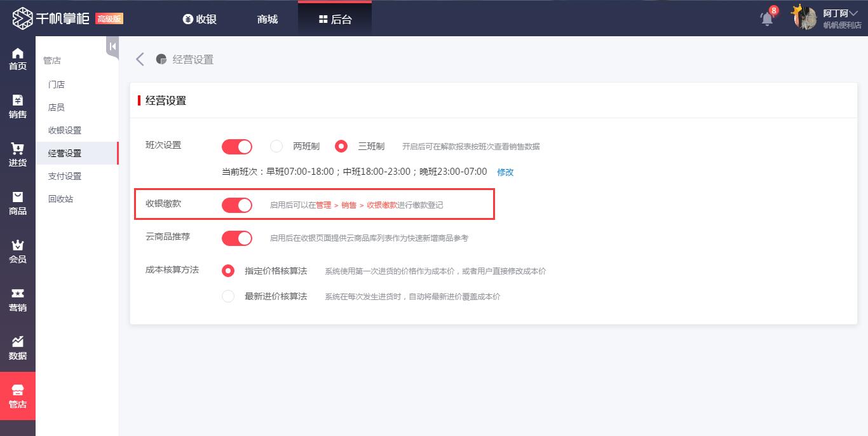
Task: Select the 两班制 radio option
Action: pos(276,146)
